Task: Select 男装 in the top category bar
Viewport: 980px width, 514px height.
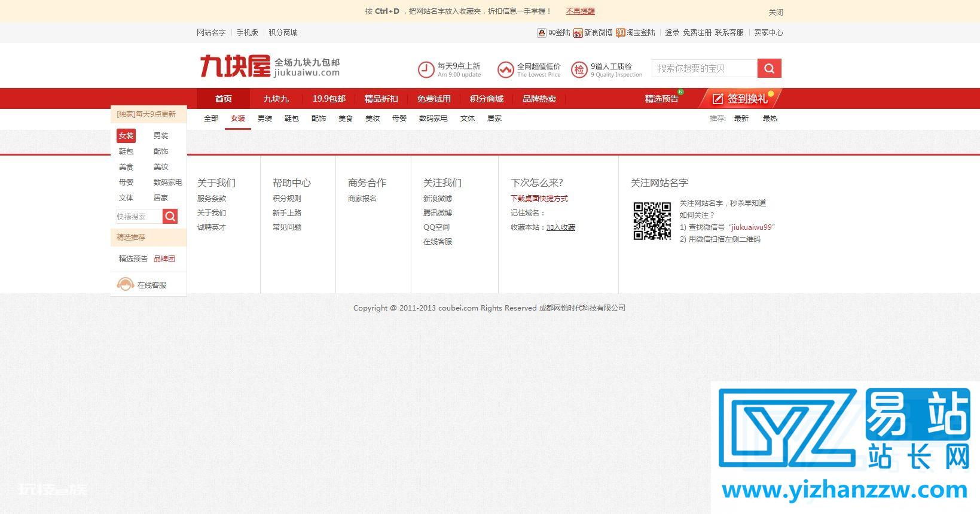Action: [265, 118]
